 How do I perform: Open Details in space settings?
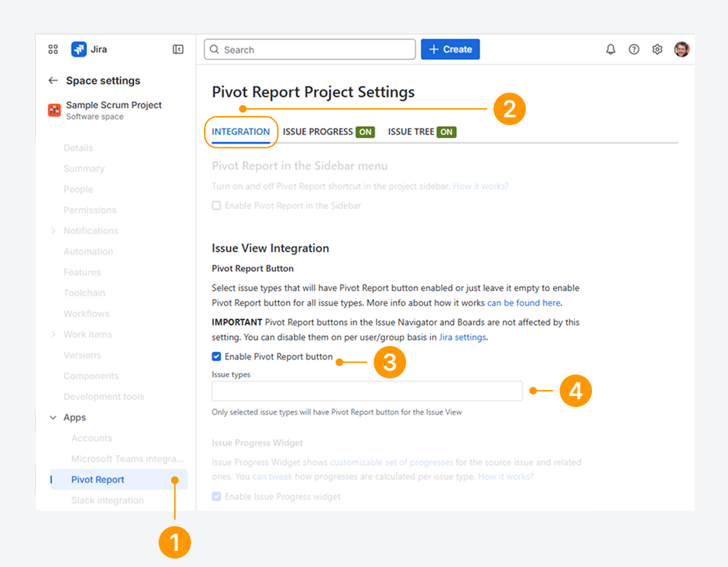coord(78,148)
